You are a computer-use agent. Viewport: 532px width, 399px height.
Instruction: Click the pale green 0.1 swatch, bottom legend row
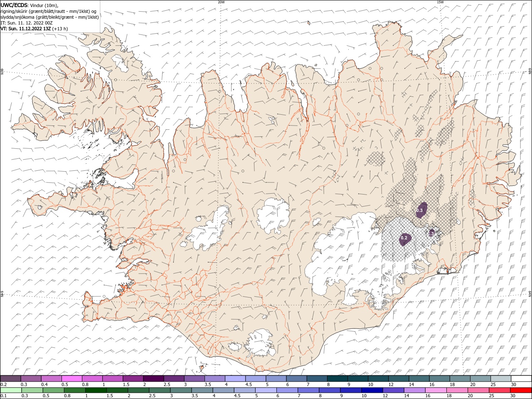pyautogui.click(x=11, y=391)
